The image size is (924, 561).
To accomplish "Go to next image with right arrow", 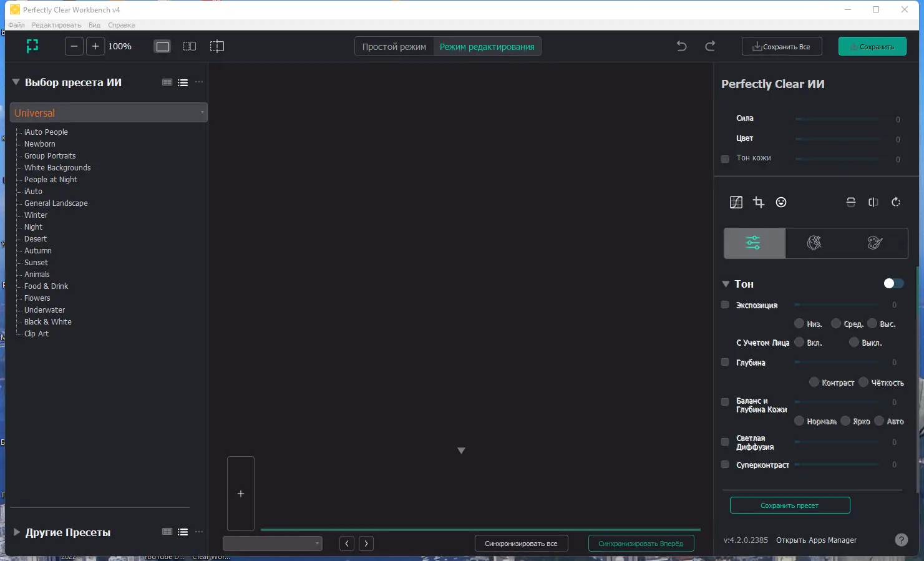I will click(x=366, y=544).
